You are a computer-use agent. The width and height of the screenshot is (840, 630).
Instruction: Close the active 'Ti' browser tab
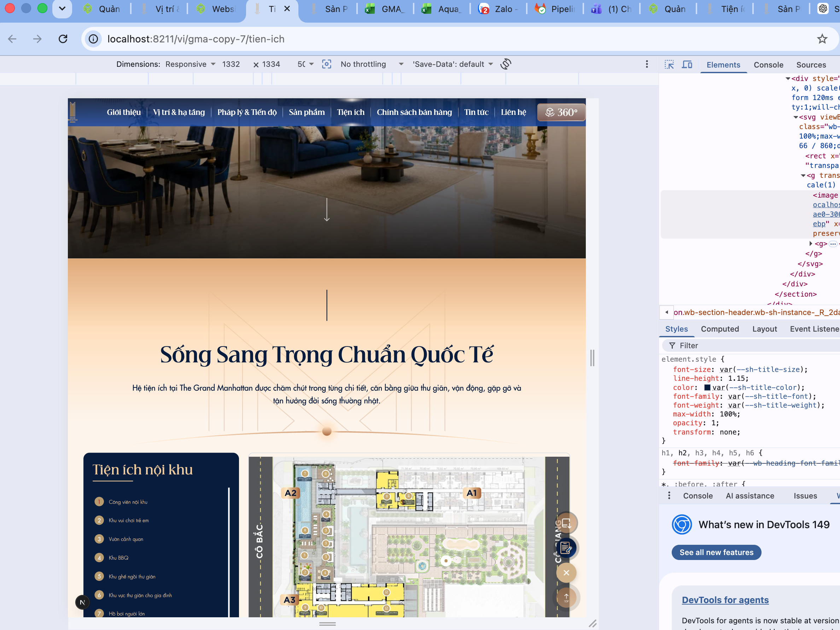coord(287,9)
